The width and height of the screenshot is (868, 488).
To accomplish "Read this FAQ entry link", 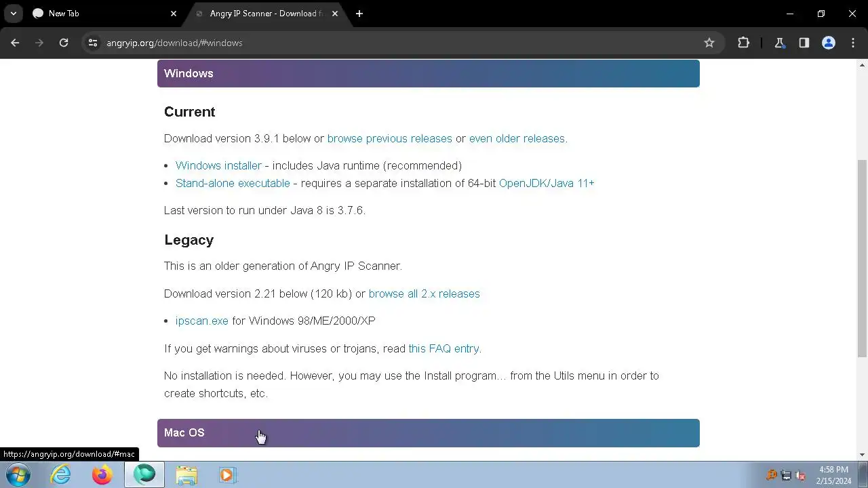I will (443, 348).
